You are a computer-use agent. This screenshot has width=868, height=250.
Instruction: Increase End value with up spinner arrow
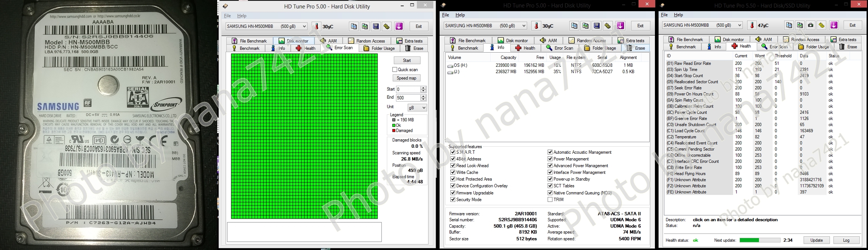(423, 96)
